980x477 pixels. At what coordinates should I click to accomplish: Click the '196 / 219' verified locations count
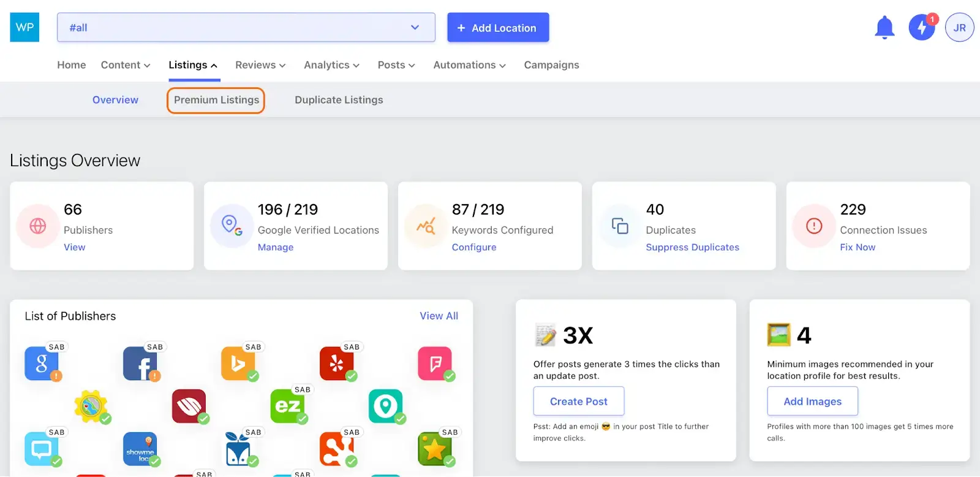pos(288,210)
